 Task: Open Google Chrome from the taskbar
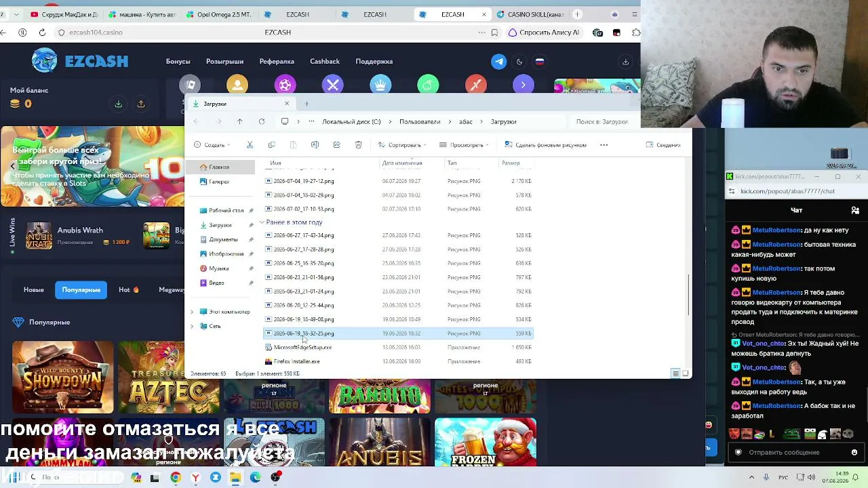pyautogui.click(x=176, y=478)
